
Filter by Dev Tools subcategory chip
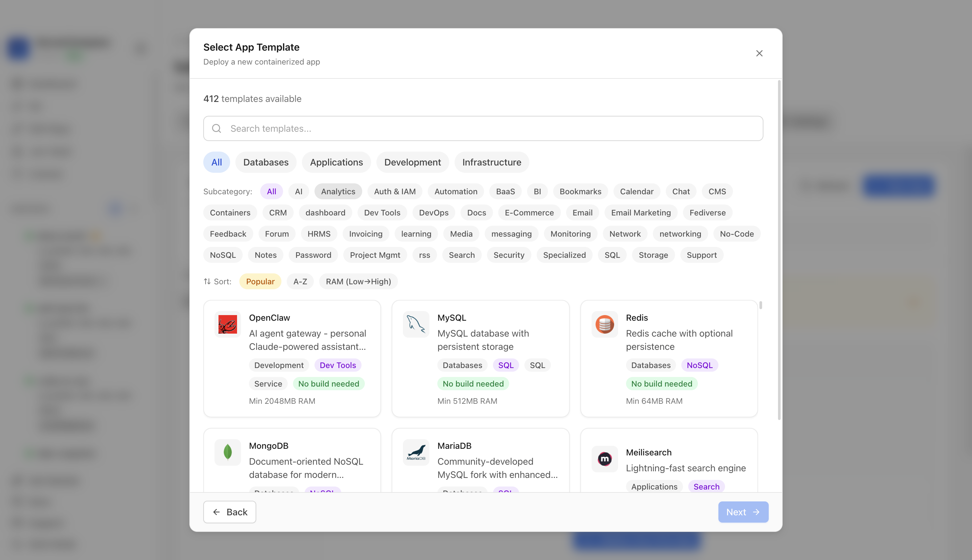[382, 213]
